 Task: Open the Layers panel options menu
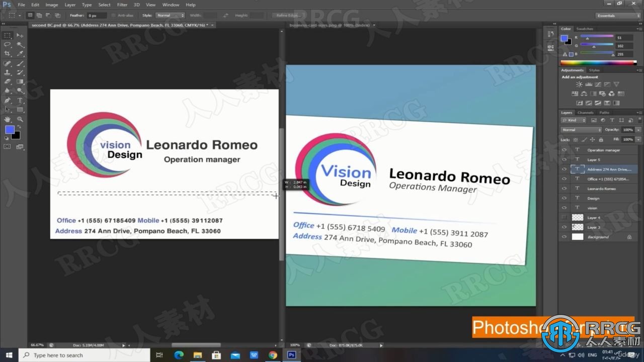tap(639, 113)
